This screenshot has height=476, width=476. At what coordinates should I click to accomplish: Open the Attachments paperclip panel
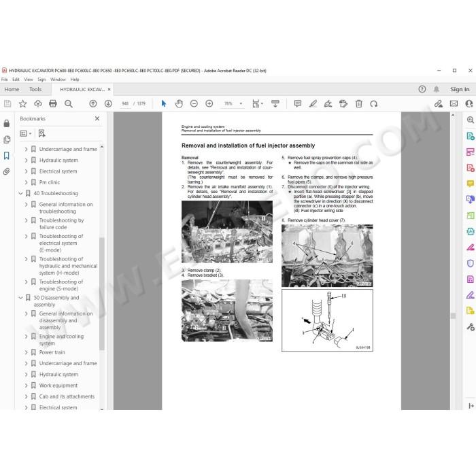click(6, 172)
